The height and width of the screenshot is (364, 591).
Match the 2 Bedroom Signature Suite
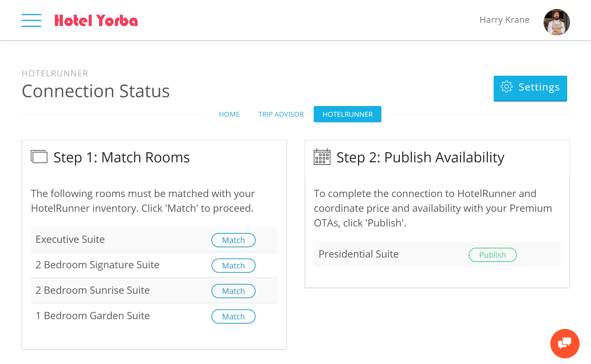point(233,265)
